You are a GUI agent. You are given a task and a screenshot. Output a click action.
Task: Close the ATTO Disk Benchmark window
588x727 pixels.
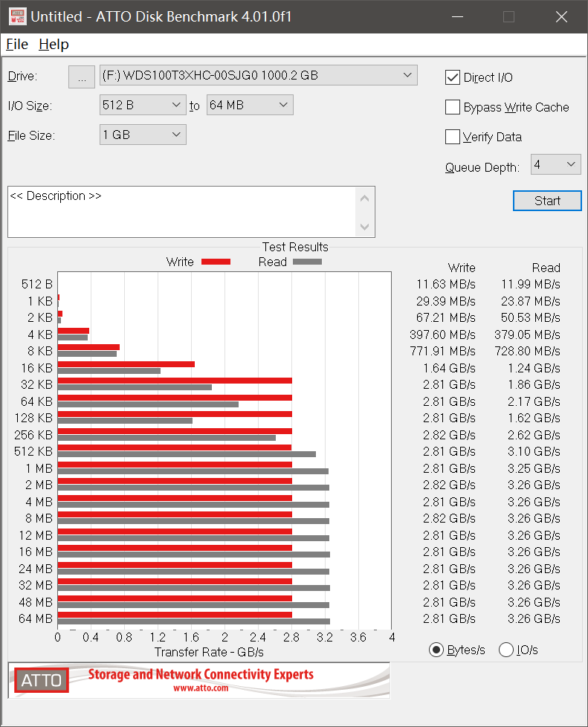point(561,16)
